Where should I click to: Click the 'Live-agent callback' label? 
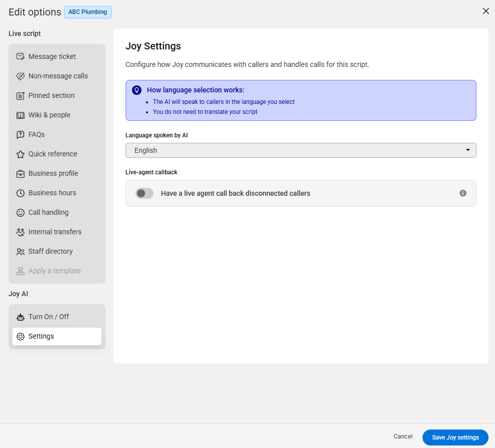(151, 172)
